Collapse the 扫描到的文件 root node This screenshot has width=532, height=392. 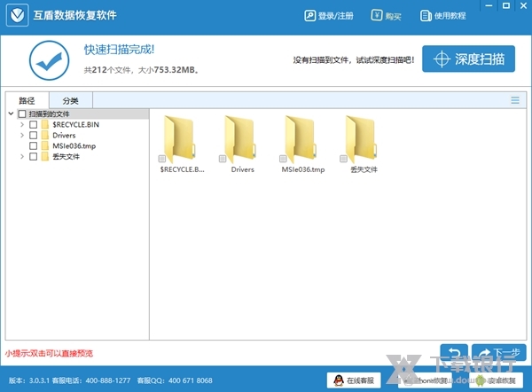coord(11,114)
